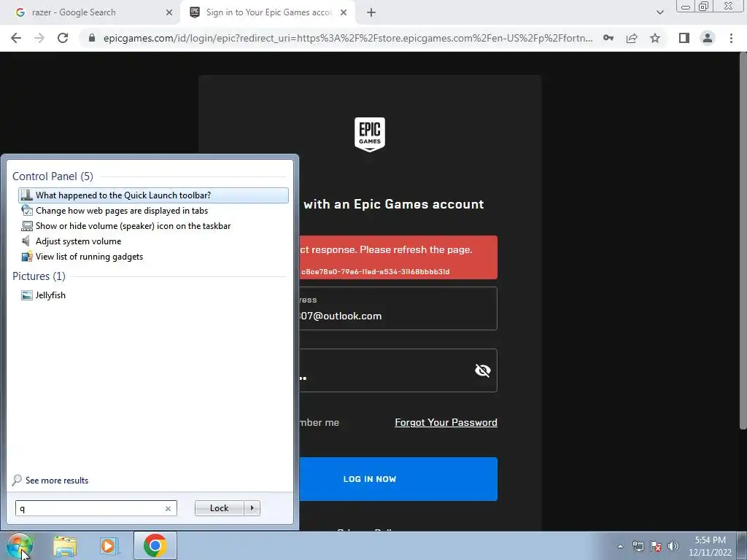Open Chrome side panel icon
The width and height of the screenshot is (747, 560).
click(x=684, y=38)
